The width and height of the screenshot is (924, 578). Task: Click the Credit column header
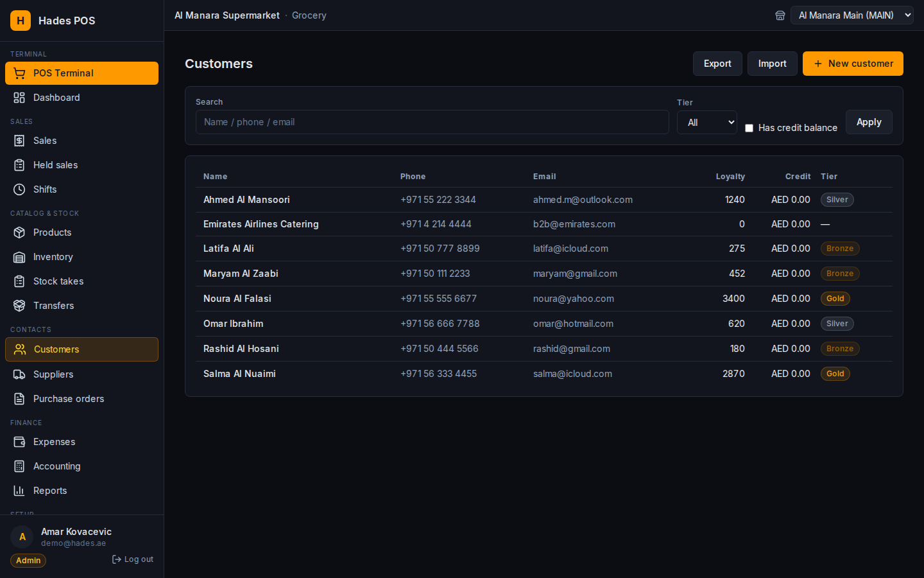(798, 177)
